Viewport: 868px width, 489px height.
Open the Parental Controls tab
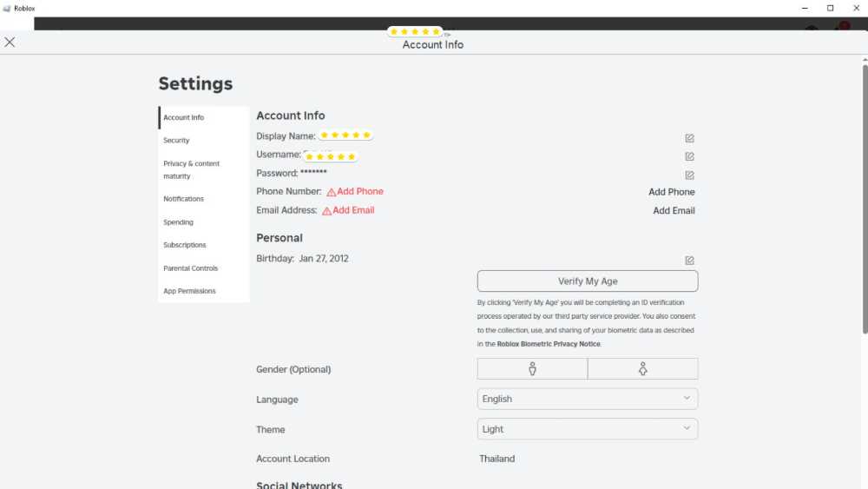coord(204,268)
